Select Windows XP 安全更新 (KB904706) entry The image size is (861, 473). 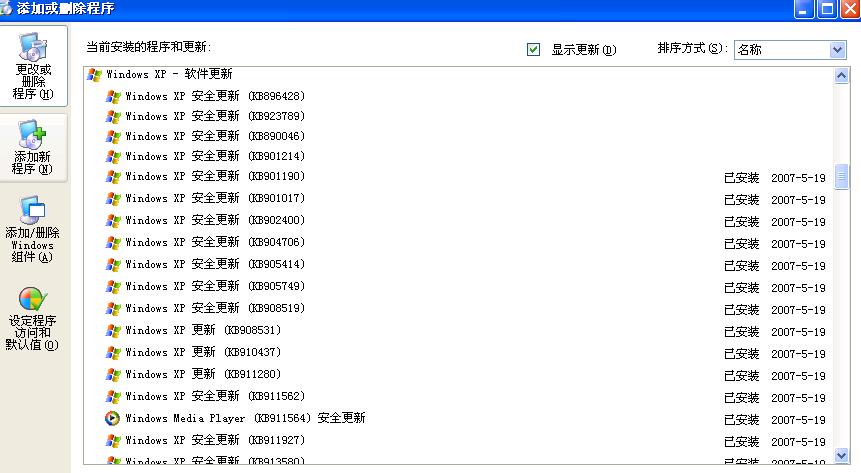coord(215,242)
